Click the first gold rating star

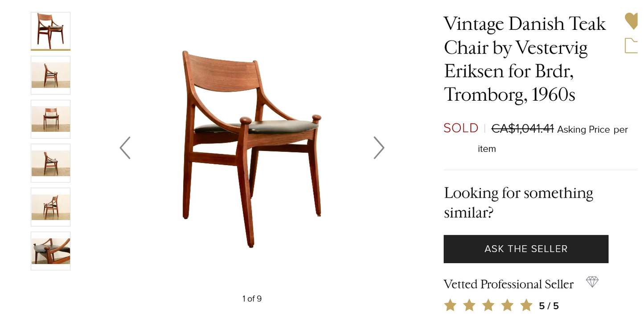point(450,306)
